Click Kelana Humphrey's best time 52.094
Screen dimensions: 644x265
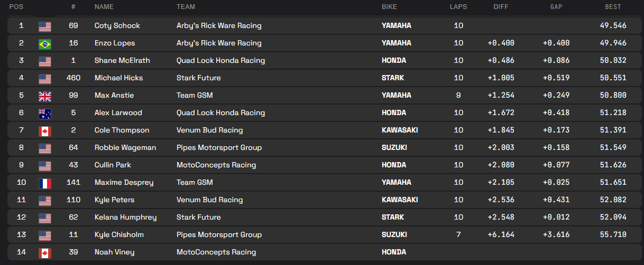pyautogui.click(x=613, y=217)
